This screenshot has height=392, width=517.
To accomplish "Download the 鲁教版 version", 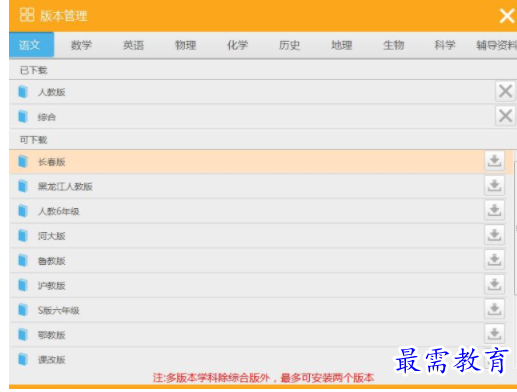I will point(494,260).
